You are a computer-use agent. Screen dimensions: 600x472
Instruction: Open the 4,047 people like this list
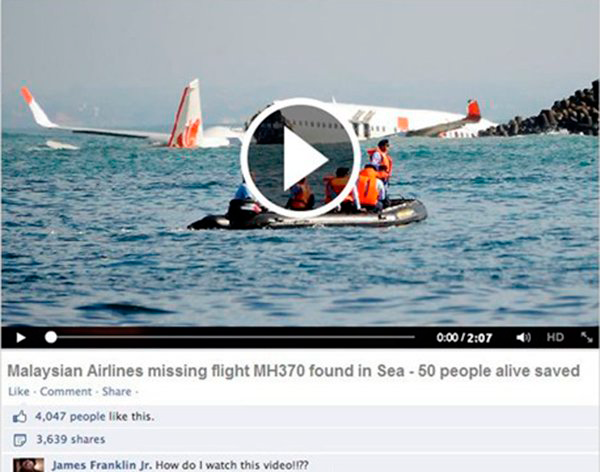tap(95, 416)
